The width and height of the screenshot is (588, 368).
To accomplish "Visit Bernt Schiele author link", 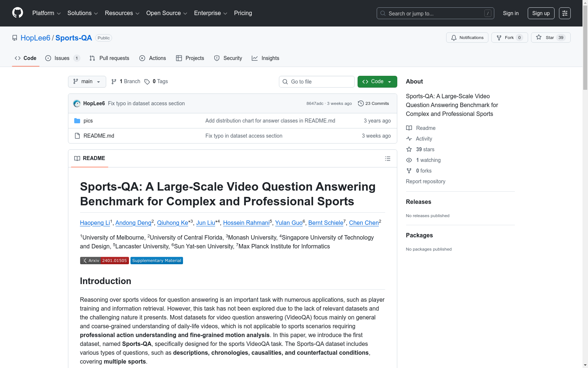I will click(326, 223).
